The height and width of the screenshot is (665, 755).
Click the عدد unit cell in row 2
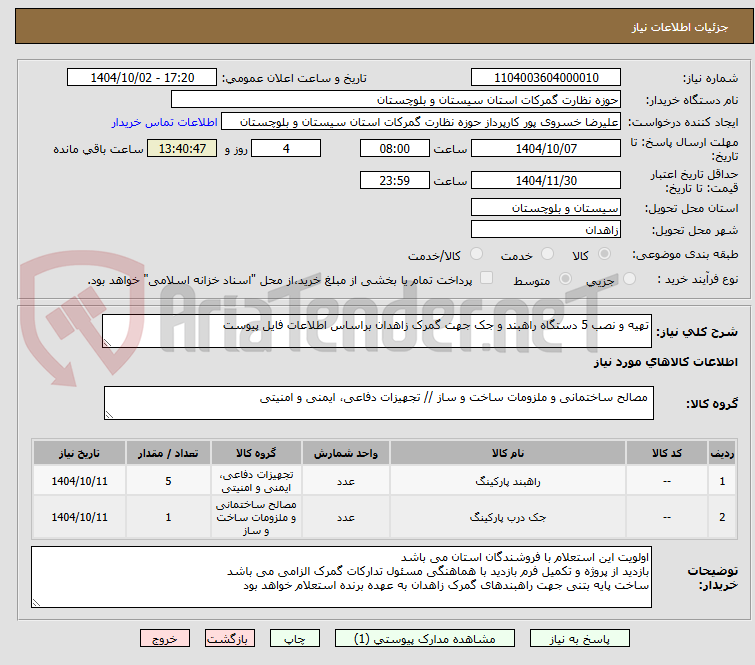coord(346,517)
